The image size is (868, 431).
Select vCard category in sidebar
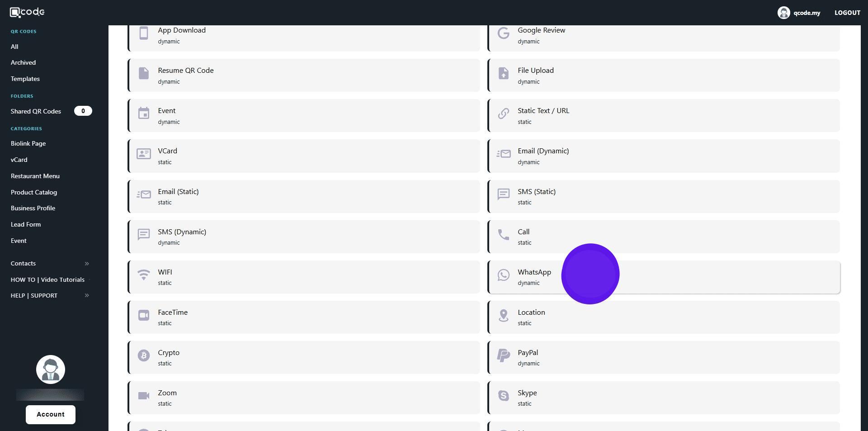click(19, 160)
